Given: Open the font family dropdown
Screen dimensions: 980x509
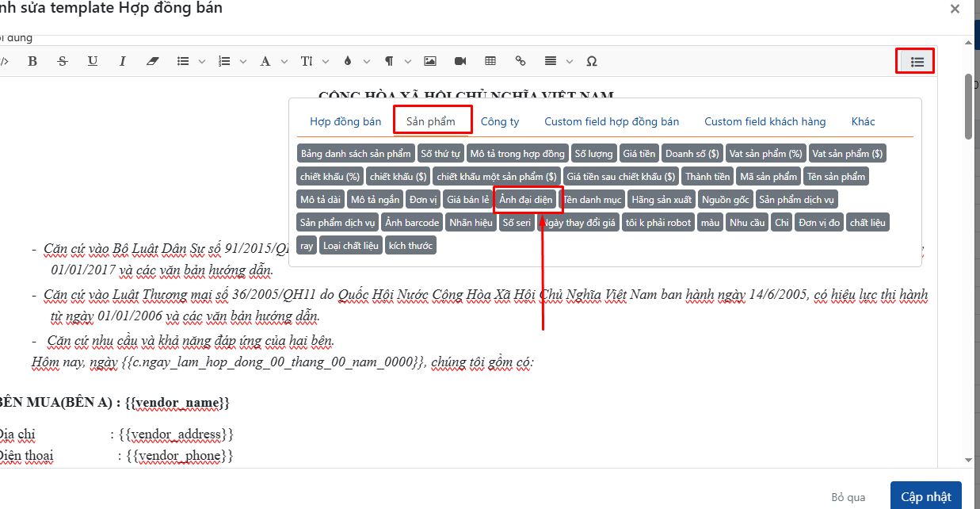Looking at the screenshot, I should (x=269, y=61).
